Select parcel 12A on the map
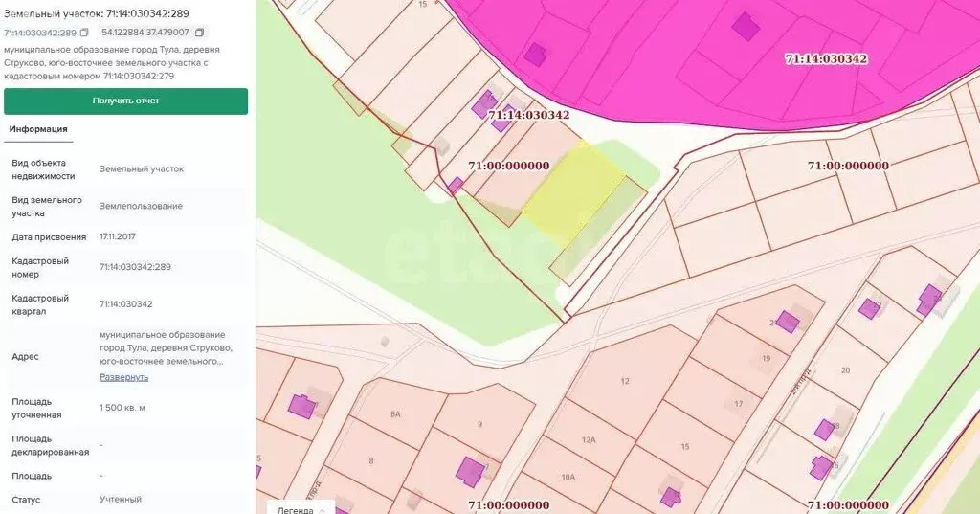The height and width of the screenshot is (514, 980). pyautogui.click(x=586, y=439)
